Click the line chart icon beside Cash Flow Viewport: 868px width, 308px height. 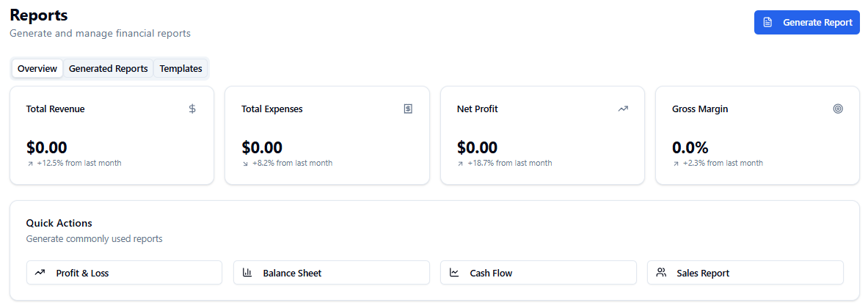(454, 273)
